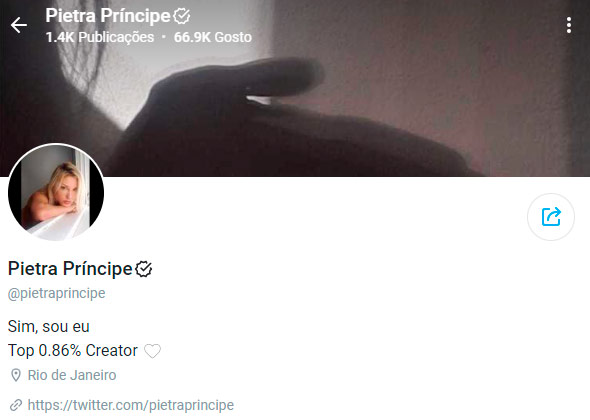Click the heart icon after Creator

coord(152,351)
